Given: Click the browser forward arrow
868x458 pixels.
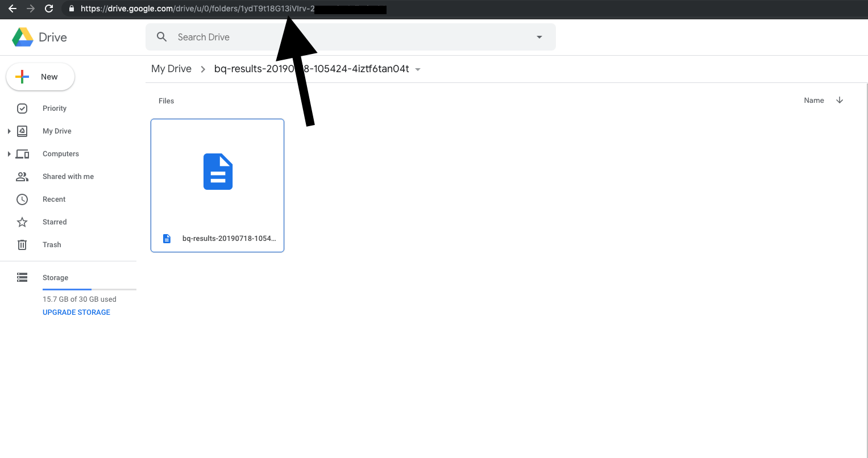Looking at the screenshot, I should [x=31, y=9].
